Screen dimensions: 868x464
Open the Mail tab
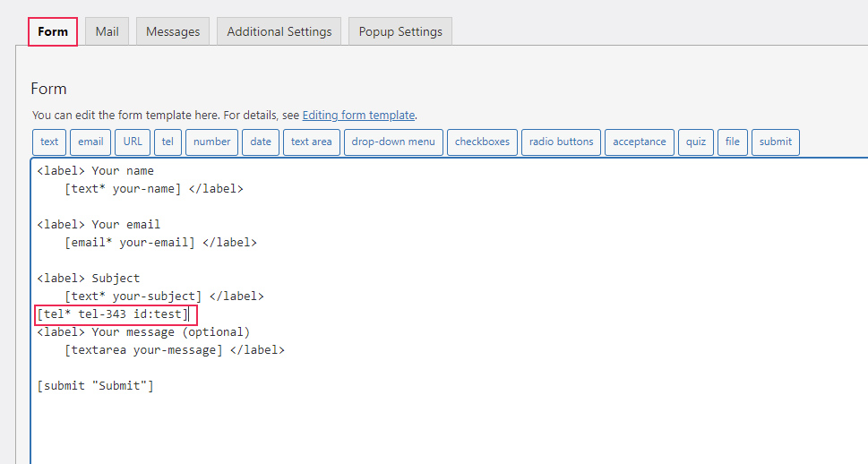[107, 31]
